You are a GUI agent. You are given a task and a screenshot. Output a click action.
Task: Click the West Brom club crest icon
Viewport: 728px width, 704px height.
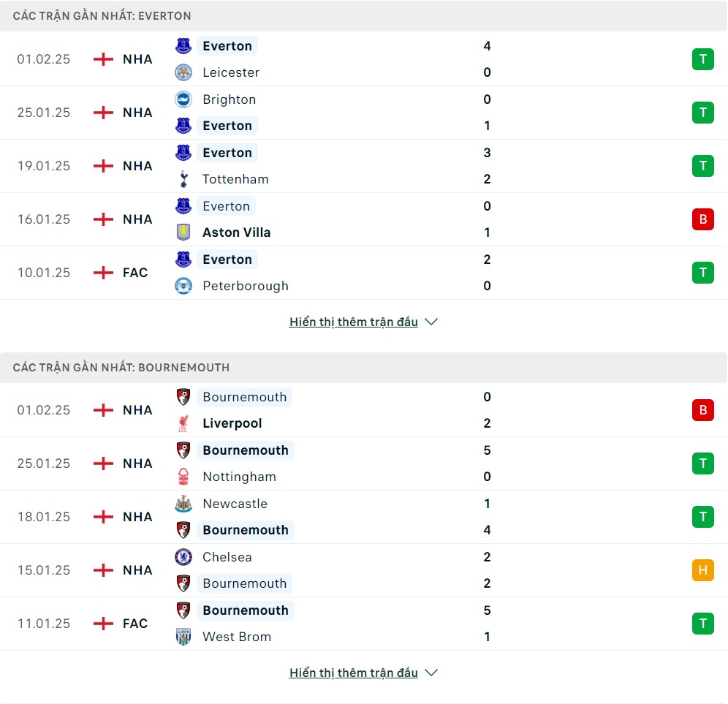pos(183,637)
